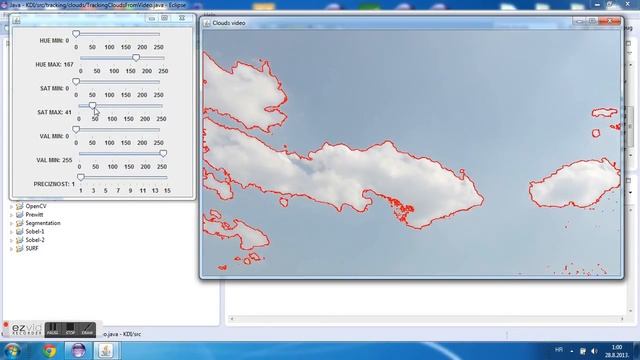Click the OpenCV project folder icon
Screen dimensions: 640x360
point(19,207)
